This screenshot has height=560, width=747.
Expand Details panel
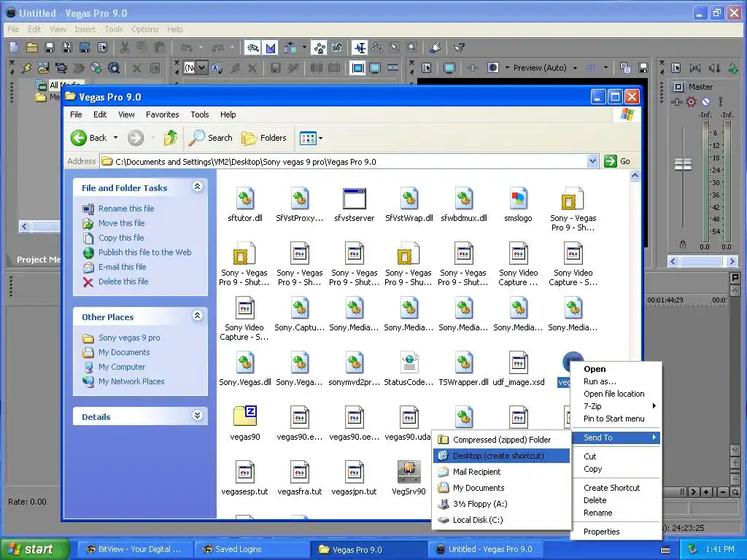(x=197, y=416)
